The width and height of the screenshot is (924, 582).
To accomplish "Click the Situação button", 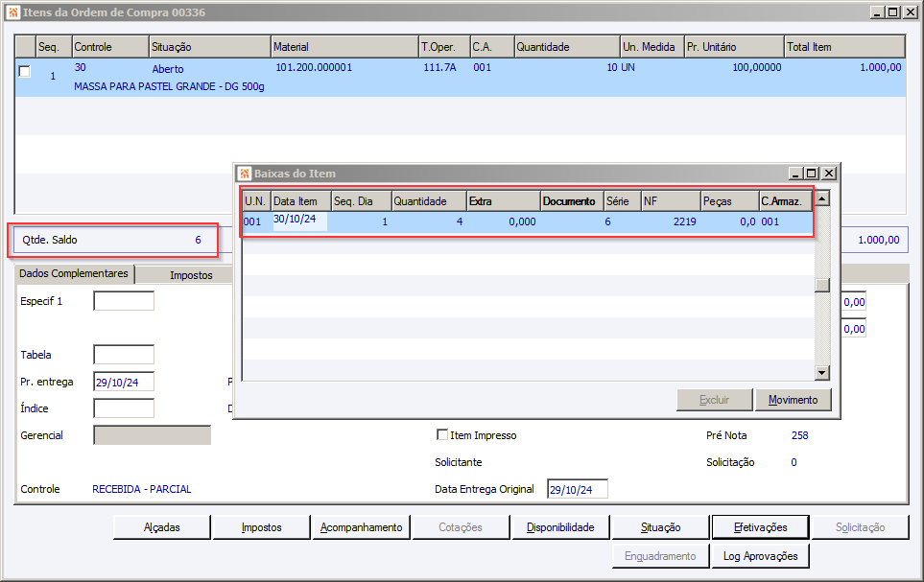I will click(660, 527).
